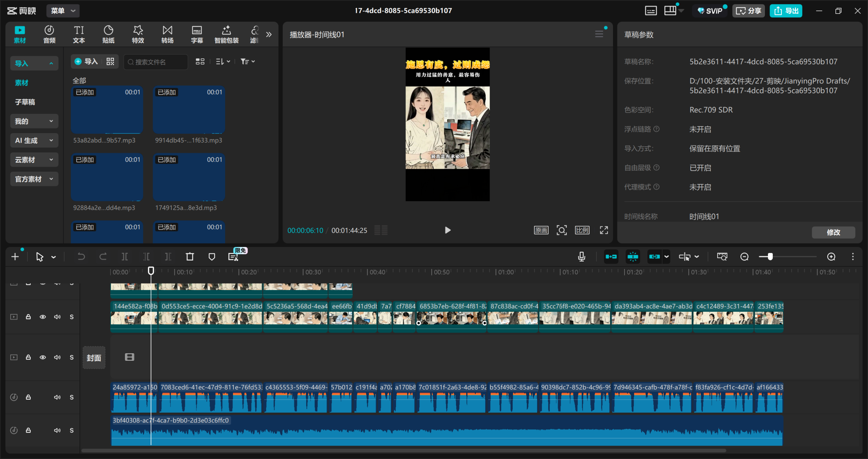The height and width of the screenshot is (459, 868).
Task: Click the undo arrow icon
Action: pos(81,257)
